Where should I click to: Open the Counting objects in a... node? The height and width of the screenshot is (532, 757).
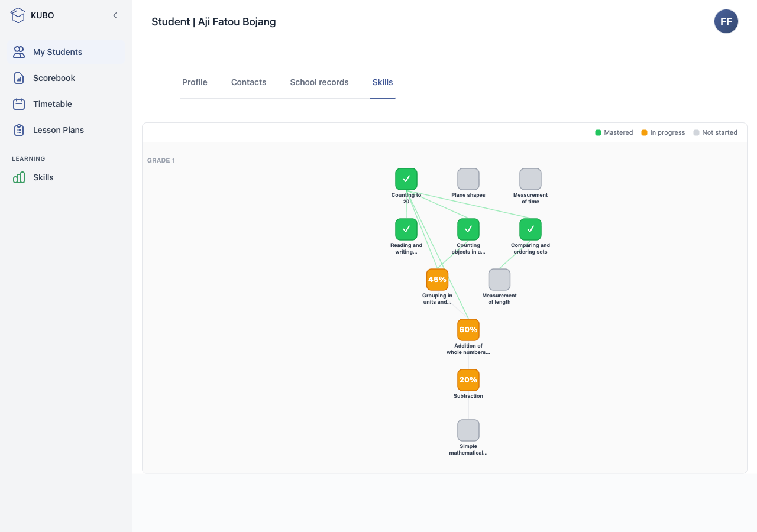coord(468,229)
